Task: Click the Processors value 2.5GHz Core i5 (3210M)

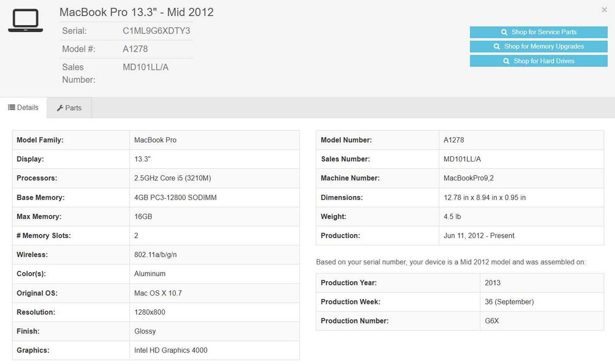Action: click(173, 178)
